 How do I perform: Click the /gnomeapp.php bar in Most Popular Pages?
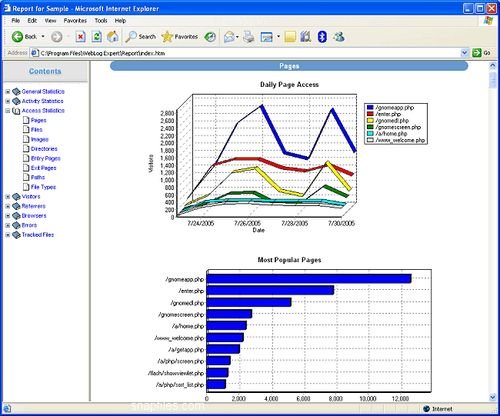[309, 279]
